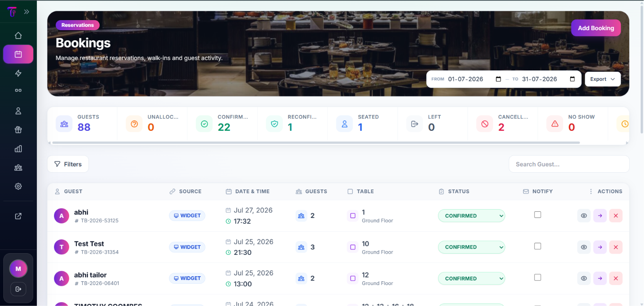The width and height of the screenshot is (644, 306).
Task: Select the Left stat card
Action: tap(432, 124)
